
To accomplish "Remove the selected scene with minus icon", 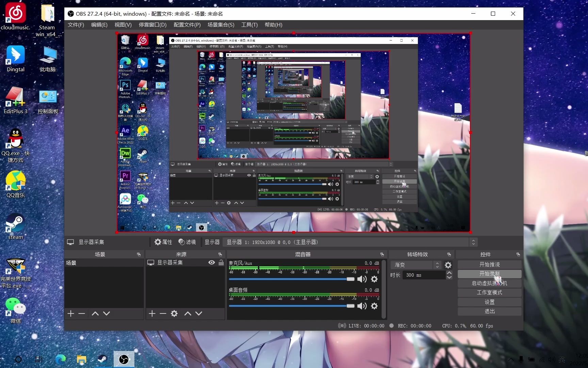I will pyautogui.click(x=82, y=313).
